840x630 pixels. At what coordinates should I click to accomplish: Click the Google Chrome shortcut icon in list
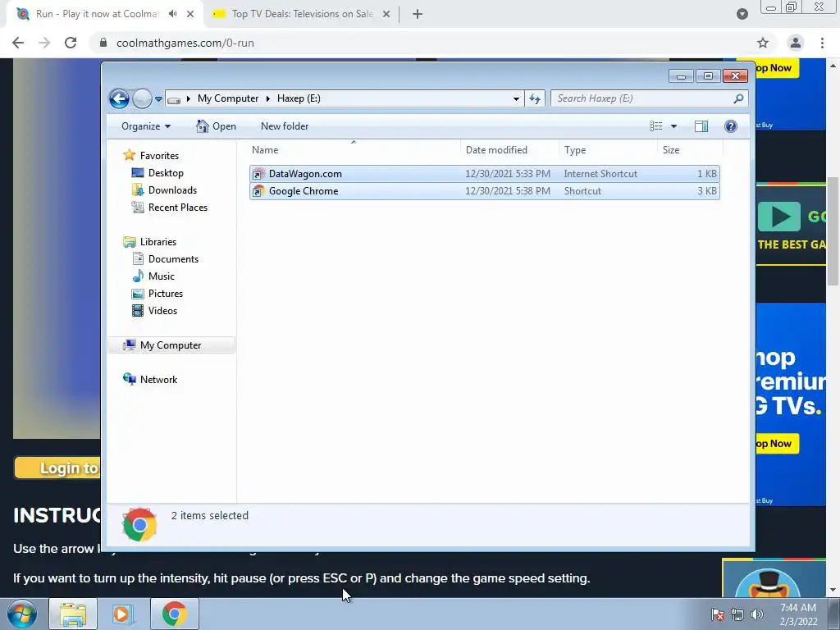[258, 190]
